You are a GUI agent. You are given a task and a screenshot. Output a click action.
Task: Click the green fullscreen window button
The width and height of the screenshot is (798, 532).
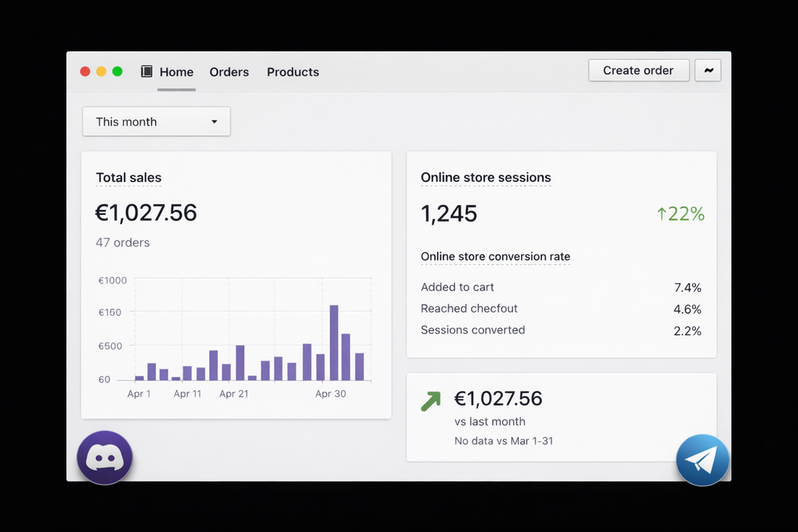click(117, 72)
